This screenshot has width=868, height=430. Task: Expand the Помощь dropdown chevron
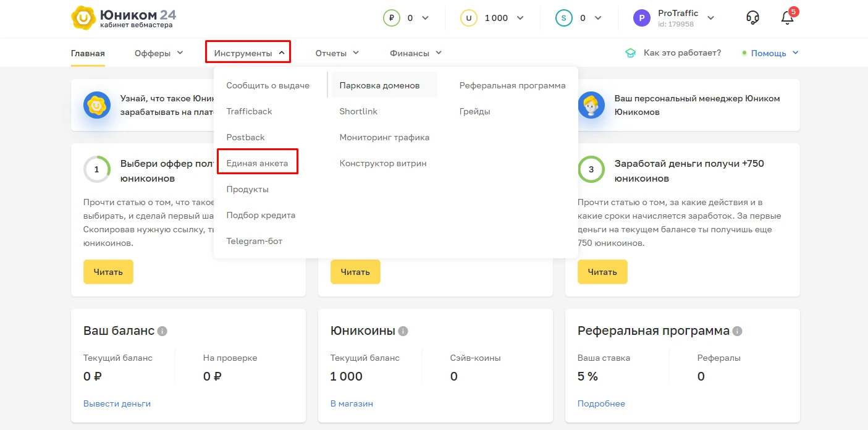(x=795, y=53)
